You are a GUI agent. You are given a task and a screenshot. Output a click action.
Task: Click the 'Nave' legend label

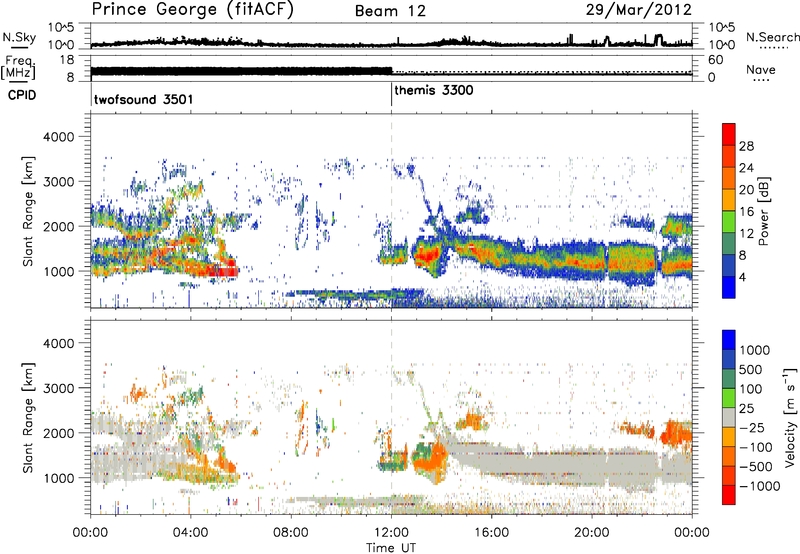[761, 70]
